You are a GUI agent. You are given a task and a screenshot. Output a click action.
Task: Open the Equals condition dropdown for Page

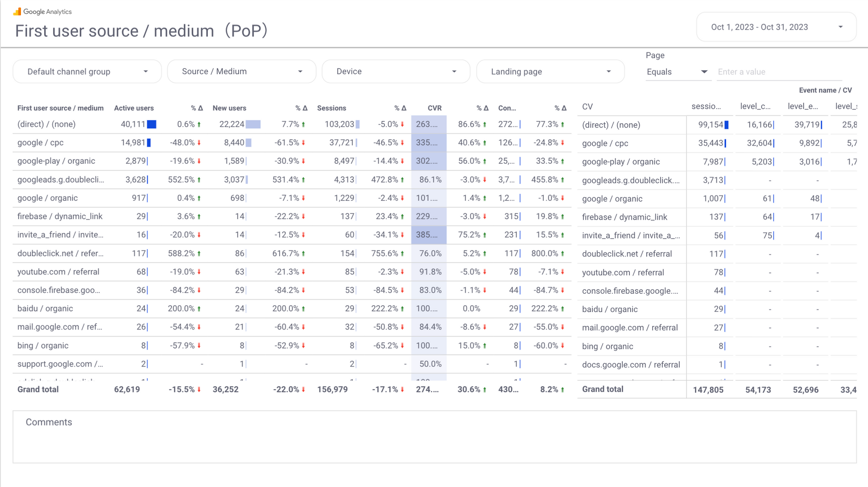676,72
